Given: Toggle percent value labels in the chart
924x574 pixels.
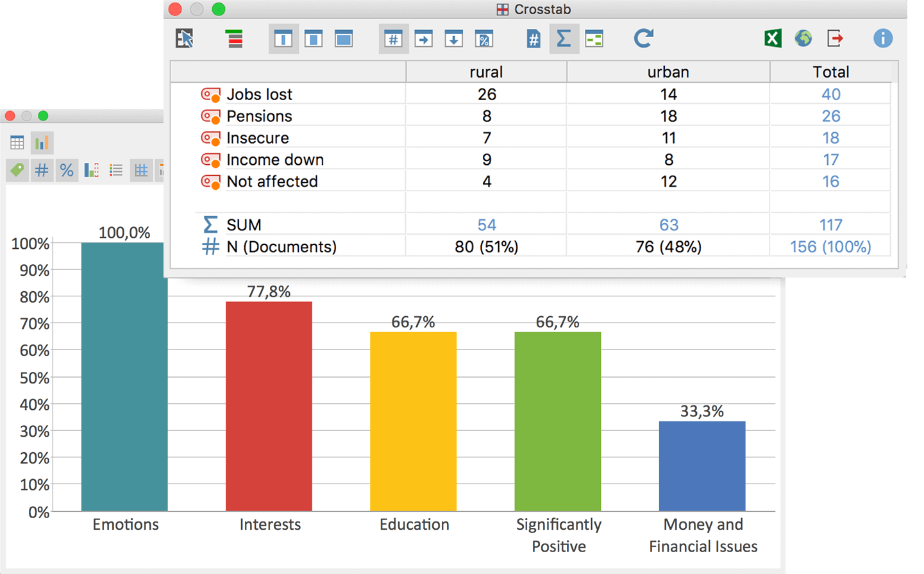Looking at the screenshot, I should click(67, 171).
